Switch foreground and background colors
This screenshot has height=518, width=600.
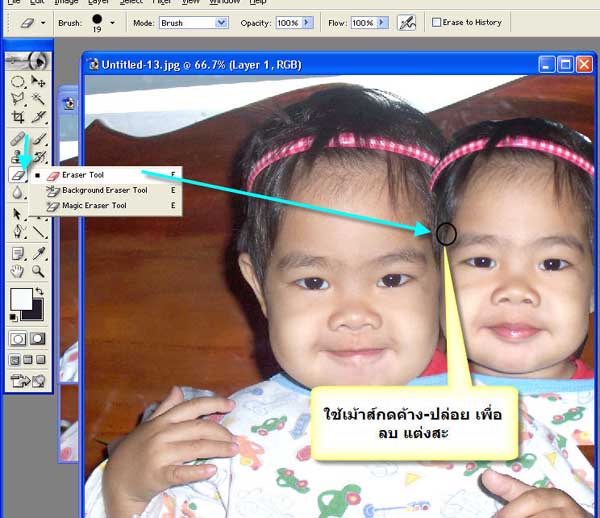tap(39, 292)
